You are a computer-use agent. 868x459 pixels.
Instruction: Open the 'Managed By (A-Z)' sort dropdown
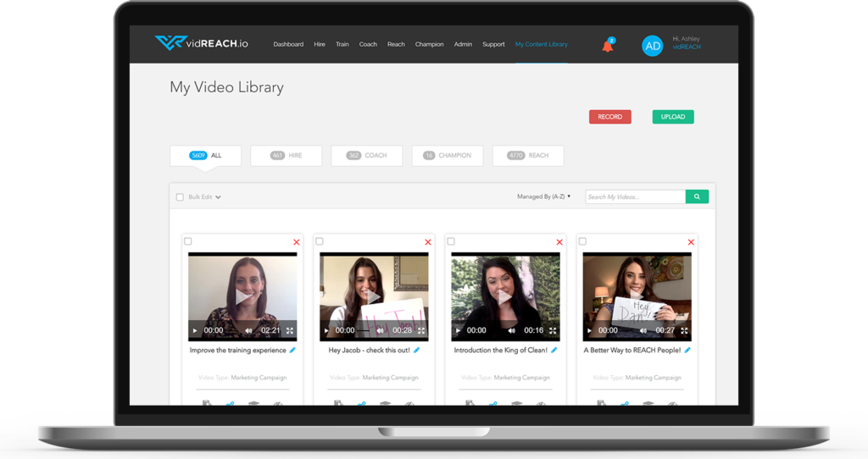(x=543, y=196)
